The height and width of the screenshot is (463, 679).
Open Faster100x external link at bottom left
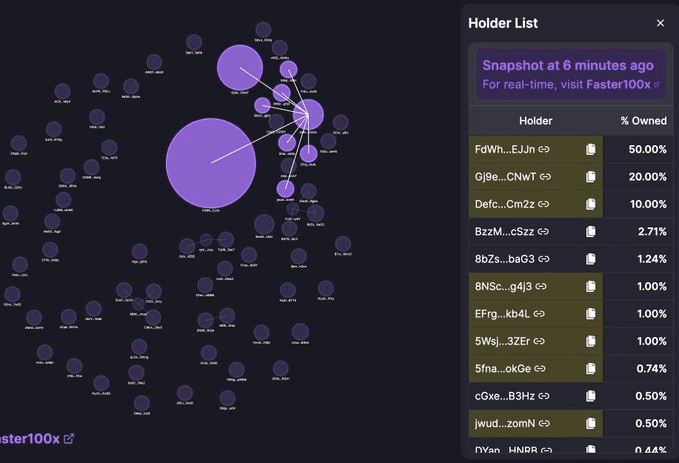pyautogui.click(x=68, y=438)
